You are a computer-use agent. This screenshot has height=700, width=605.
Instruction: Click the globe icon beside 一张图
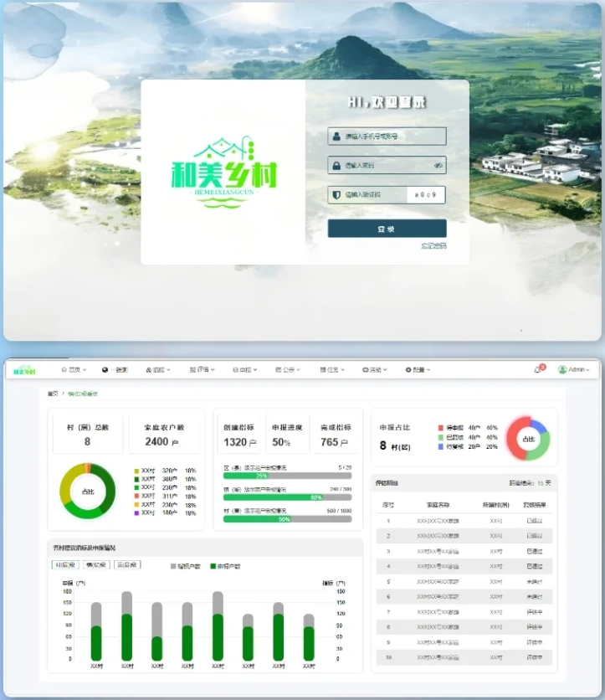coord(105,369)
